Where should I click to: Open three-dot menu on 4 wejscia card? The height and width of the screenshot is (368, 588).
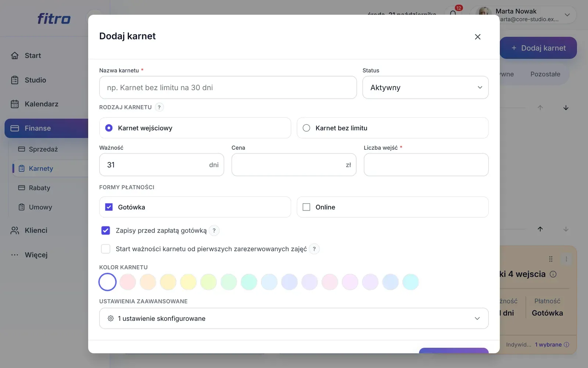pyautogui.click(x=566, y=259)
